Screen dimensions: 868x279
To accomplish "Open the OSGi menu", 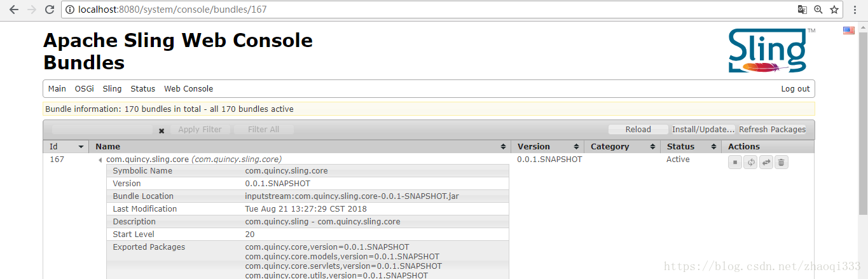I will point(85,88).
